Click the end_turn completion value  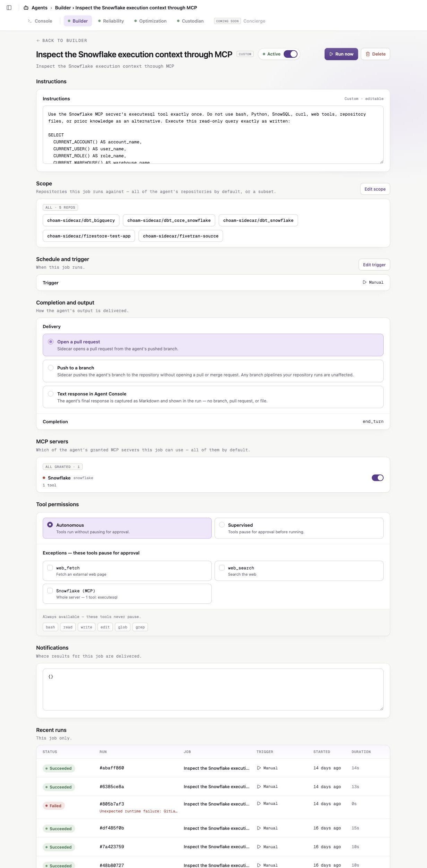pos(373,422)
